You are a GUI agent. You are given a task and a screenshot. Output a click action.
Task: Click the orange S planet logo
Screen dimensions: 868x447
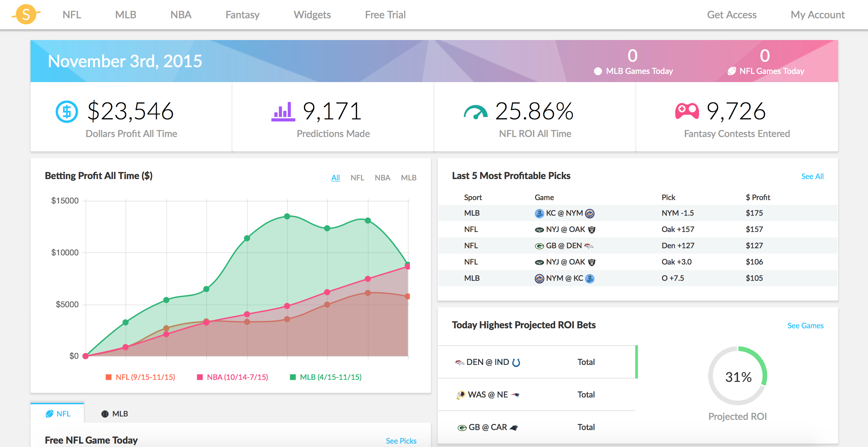(26, 14)
